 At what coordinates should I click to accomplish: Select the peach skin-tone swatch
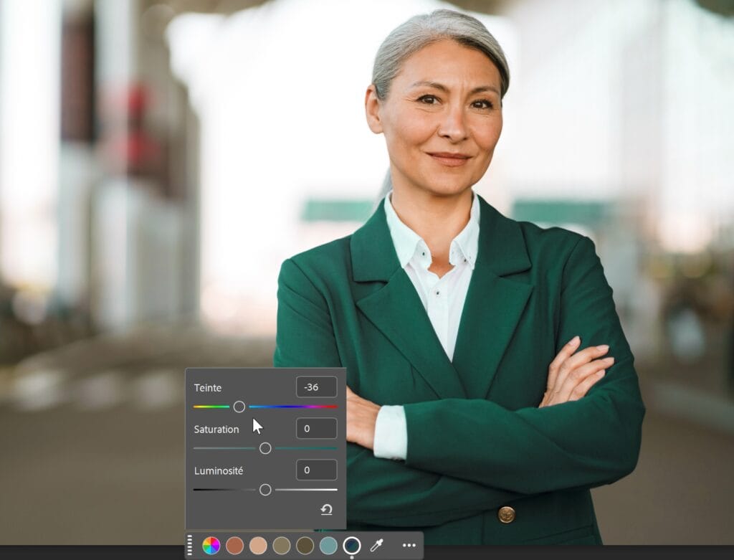[x=257, y=546]
